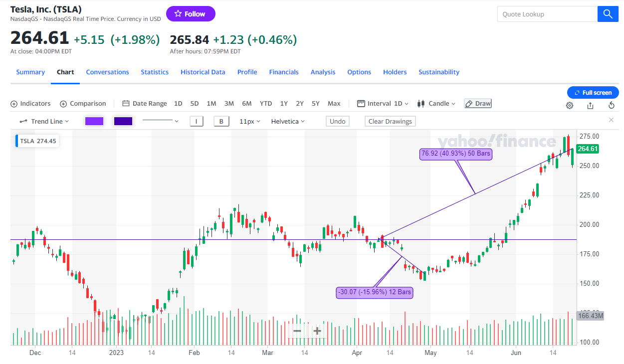Close the drawing toolbar with X

(611, 120)
